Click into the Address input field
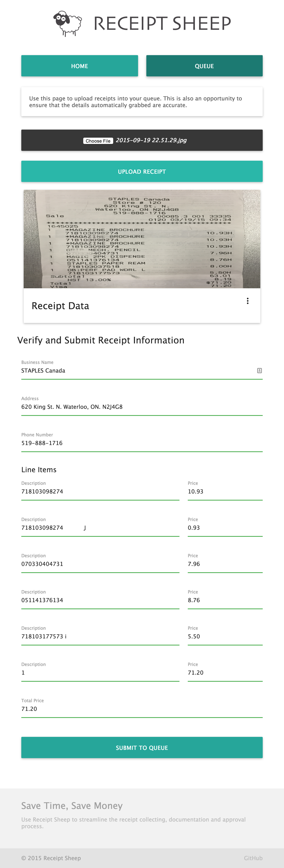Viewport: 284px width, 868px height. (x=142, y=407)
